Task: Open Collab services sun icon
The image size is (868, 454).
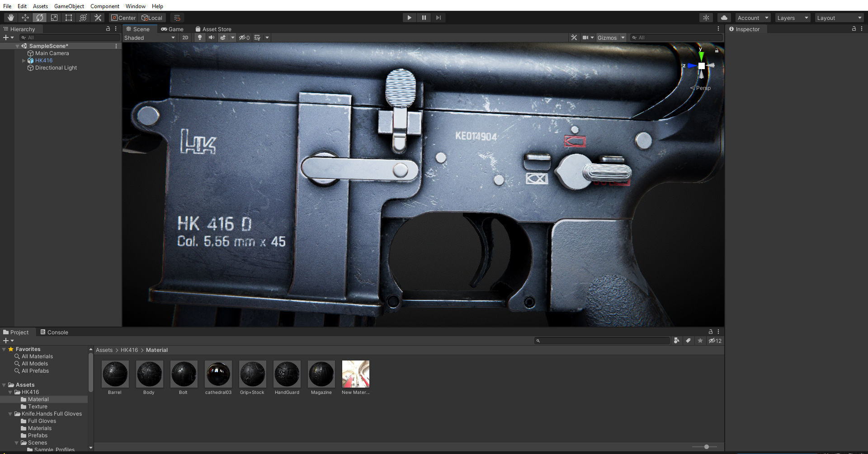Action: (706, 18)
